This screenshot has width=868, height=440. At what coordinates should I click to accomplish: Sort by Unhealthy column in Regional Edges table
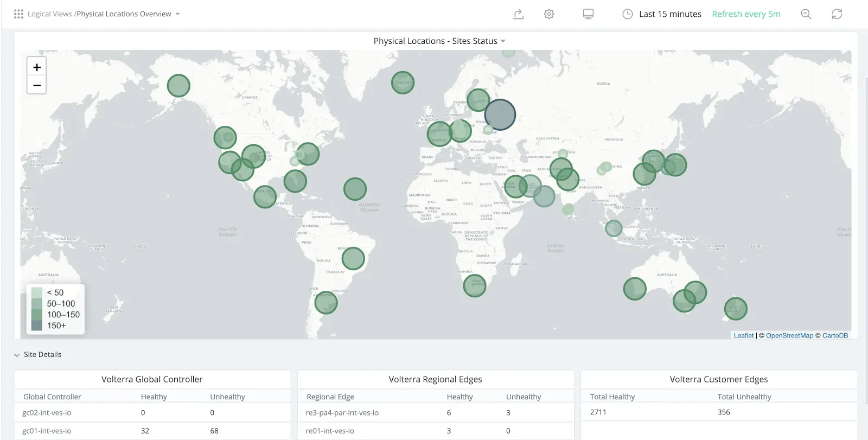click(524, 397)
